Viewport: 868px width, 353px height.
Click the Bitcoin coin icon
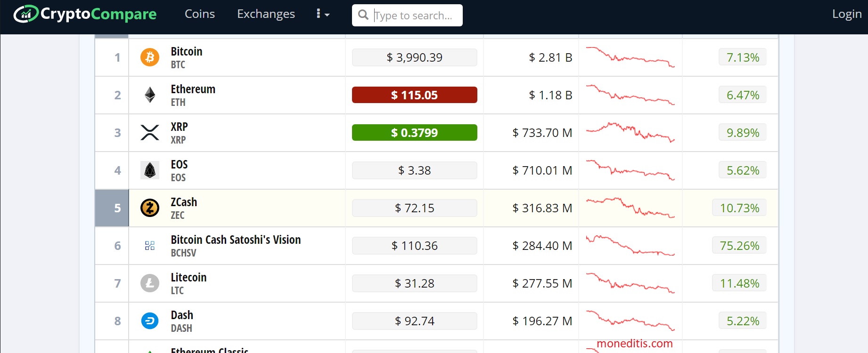click(150, 57)
